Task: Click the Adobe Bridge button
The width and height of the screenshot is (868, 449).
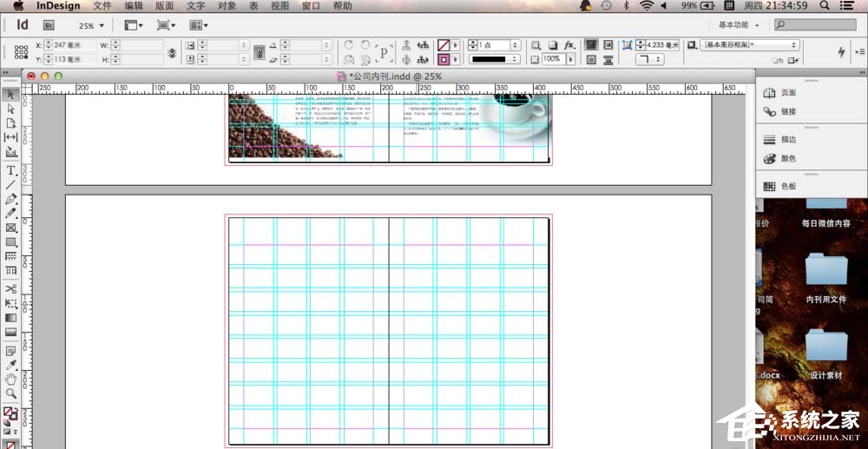Action: tap(49, 25)
